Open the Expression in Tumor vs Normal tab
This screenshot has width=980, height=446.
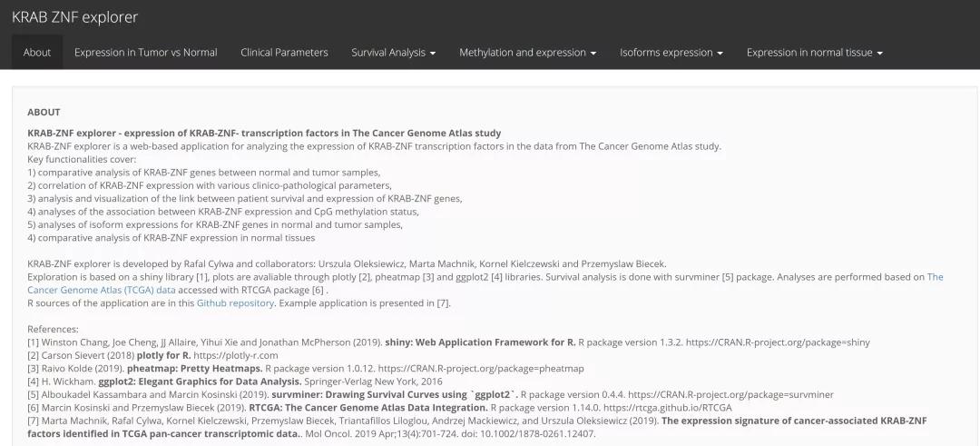[145, 53]
